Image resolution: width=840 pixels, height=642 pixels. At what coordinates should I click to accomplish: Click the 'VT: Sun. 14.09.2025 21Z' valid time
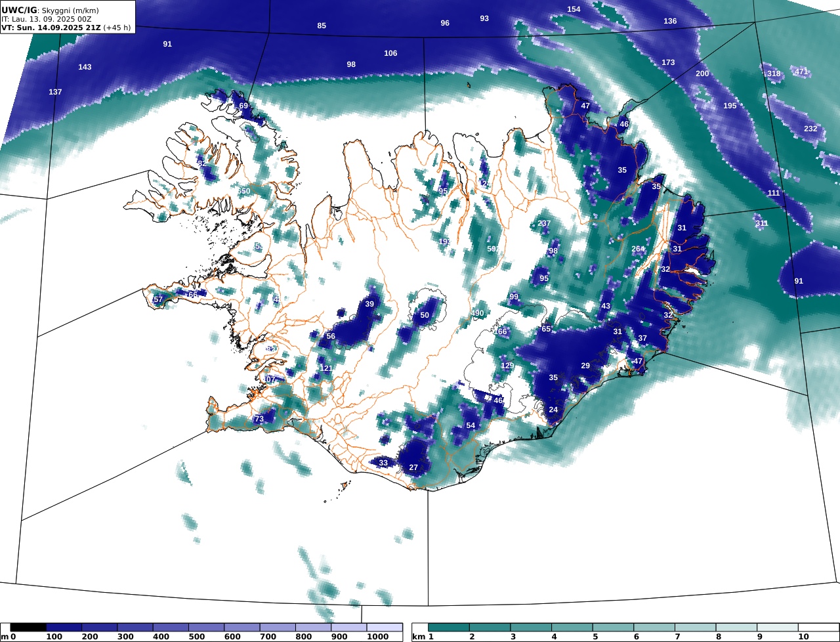[x=51, y=28]
